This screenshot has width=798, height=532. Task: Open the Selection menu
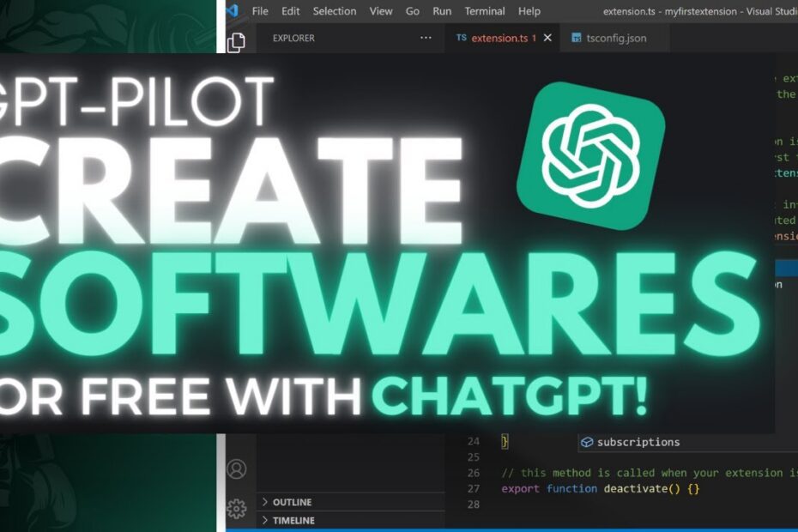[335, 11]
